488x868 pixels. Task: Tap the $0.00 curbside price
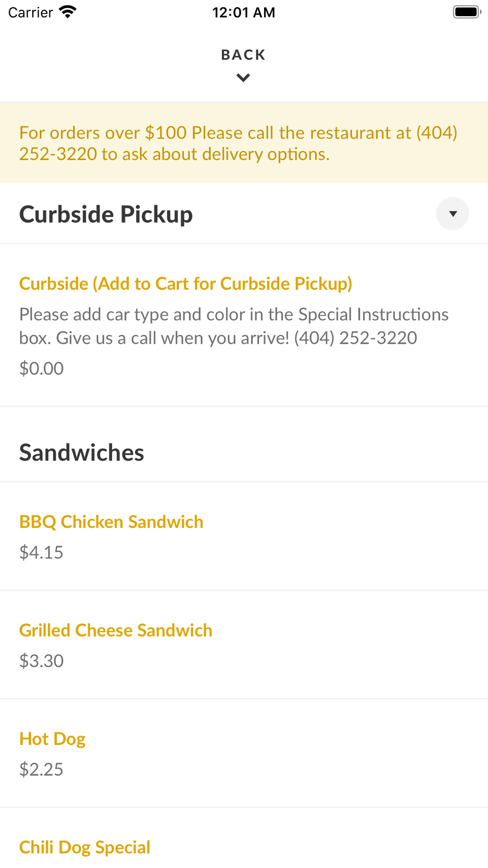click(41, 369)
